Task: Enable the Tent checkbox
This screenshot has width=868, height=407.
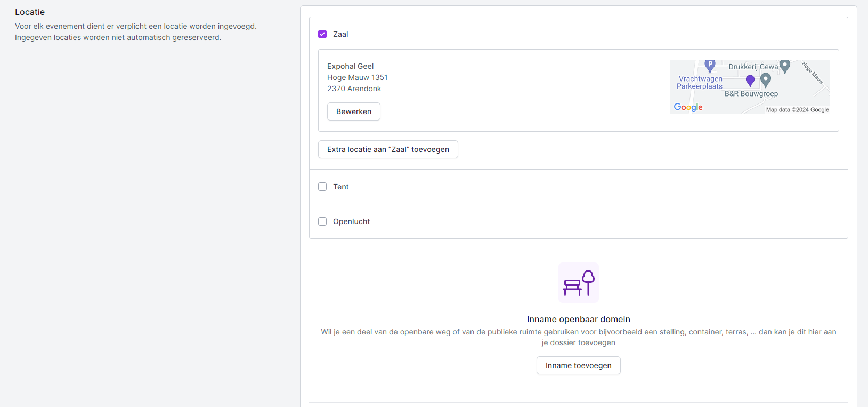Action: coord(322,187)
